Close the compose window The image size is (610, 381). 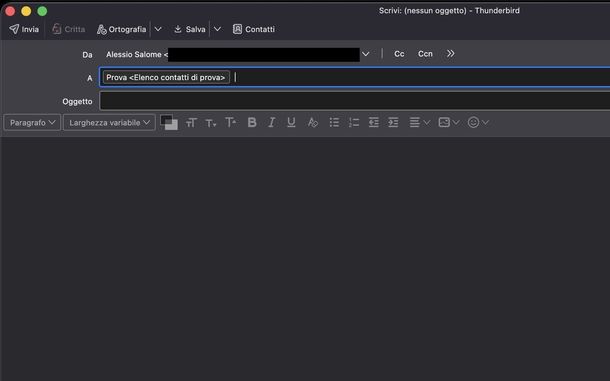(x=11, y=11)
